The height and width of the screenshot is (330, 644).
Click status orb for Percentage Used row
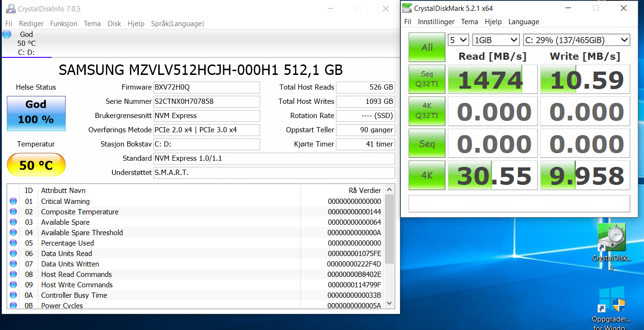[13, 243]
